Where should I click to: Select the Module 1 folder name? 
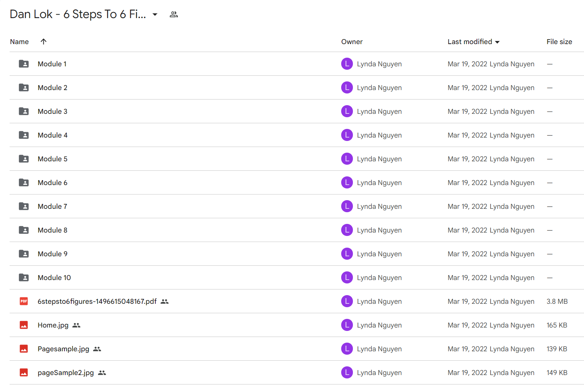(x=52, y=64)
